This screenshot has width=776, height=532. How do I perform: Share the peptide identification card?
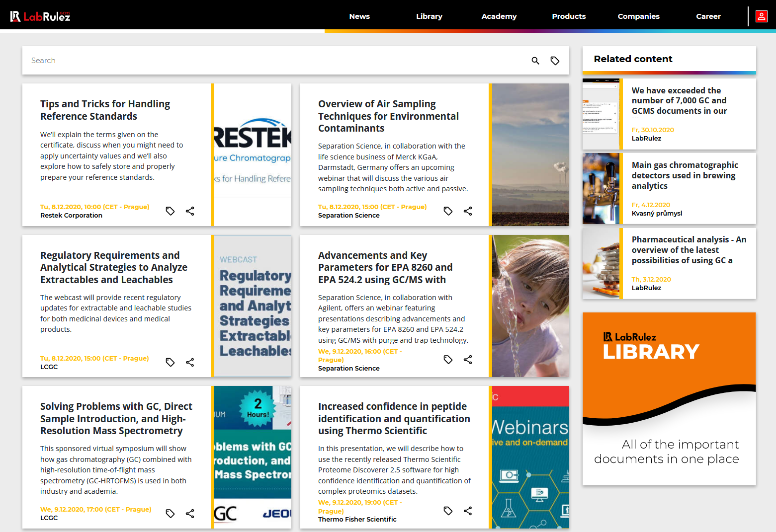(468, 511)
